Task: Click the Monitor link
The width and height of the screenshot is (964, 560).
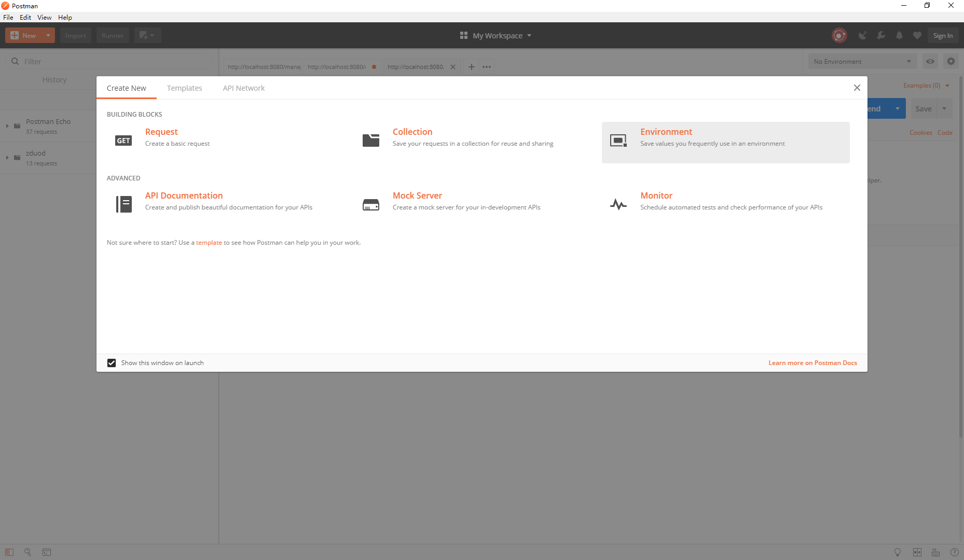Action: (x=656, y=195)
